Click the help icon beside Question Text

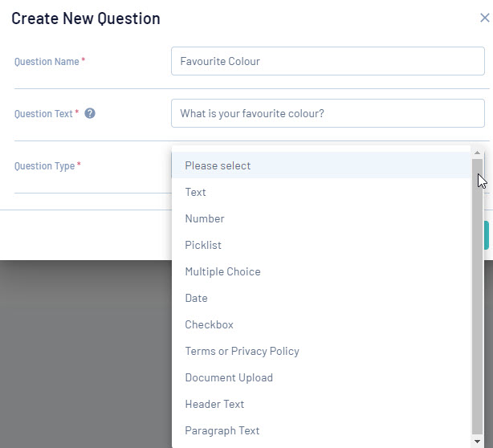point(90,114)
